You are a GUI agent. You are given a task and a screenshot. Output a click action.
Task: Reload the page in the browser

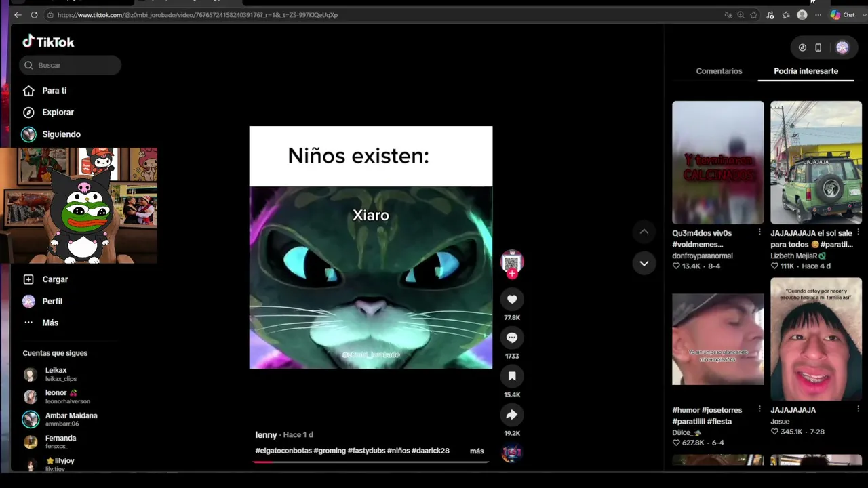tap(33, 15)
